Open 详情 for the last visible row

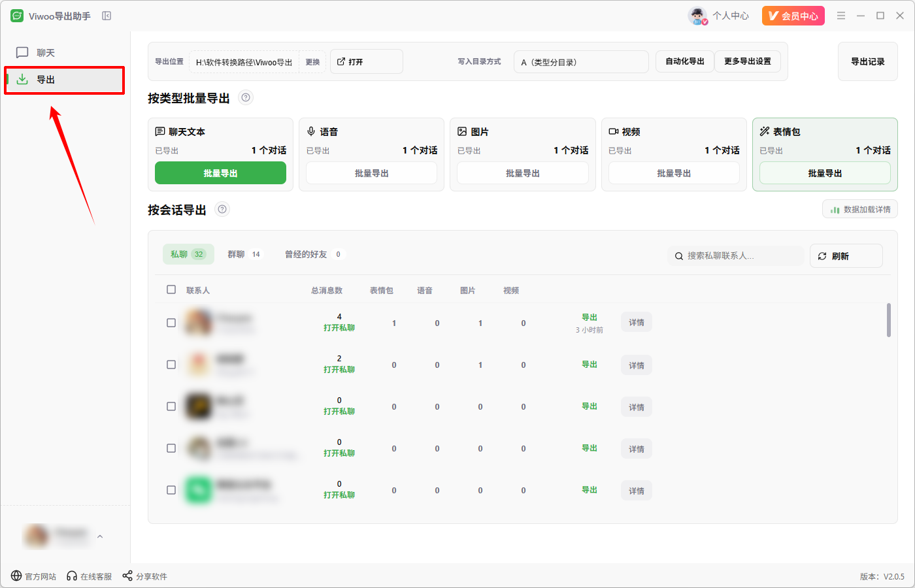pos(637,491)
